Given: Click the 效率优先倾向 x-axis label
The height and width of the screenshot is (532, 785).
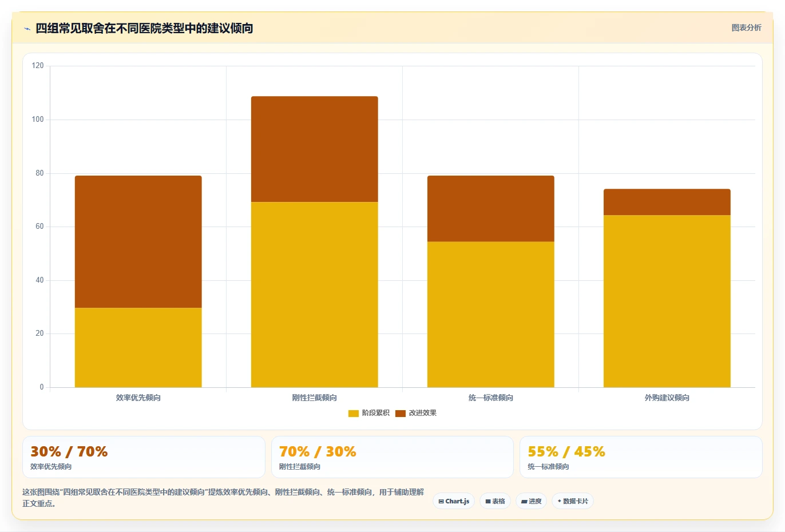Looking at the screenshot, I should coord(138,398).
